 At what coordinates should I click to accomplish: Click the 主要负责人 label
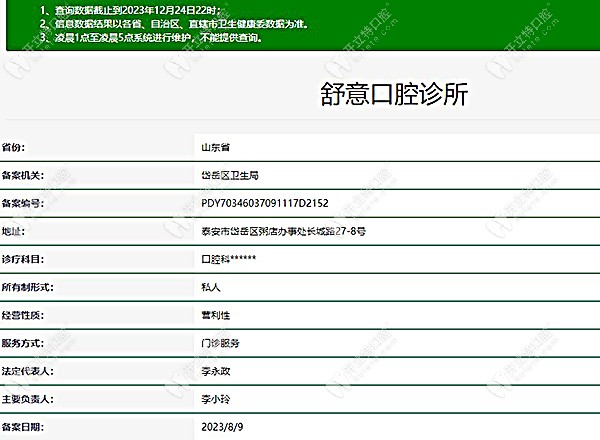[27, 399]
